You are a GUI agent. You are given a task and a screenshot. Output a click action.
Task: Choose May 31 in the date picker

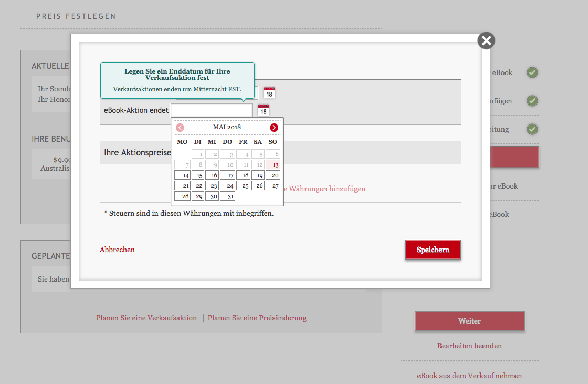228,196
